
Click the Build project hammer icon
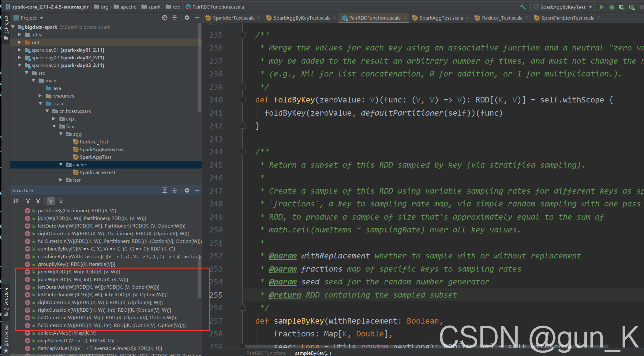(523, 7)
